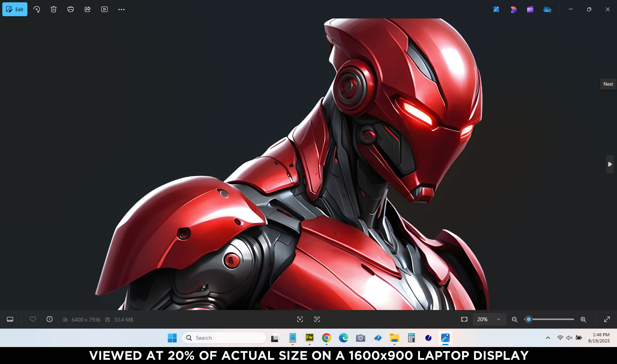Screen dimensions: 617x364
Task: Go to the next photo arrow
Action: click(x=610, y=164)
